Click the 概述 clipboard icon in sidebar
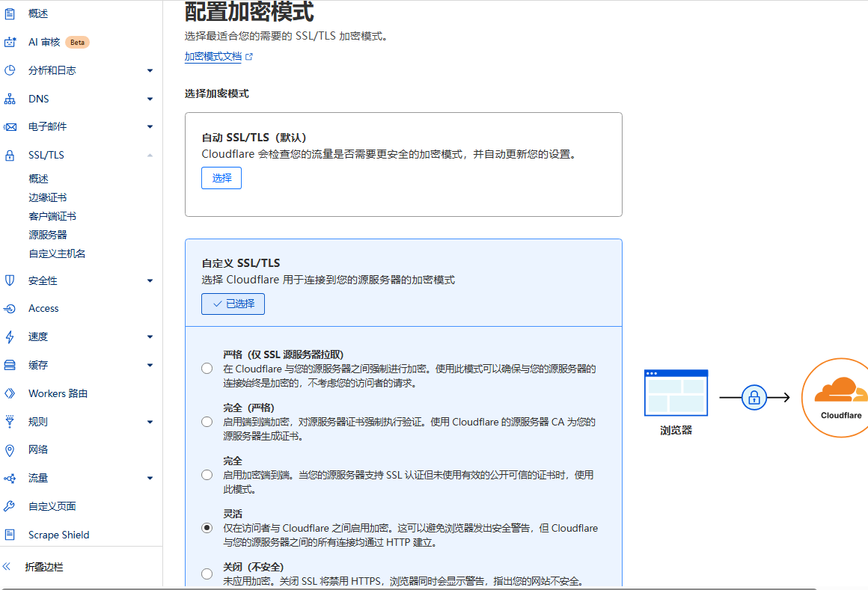 pos(10,13)
